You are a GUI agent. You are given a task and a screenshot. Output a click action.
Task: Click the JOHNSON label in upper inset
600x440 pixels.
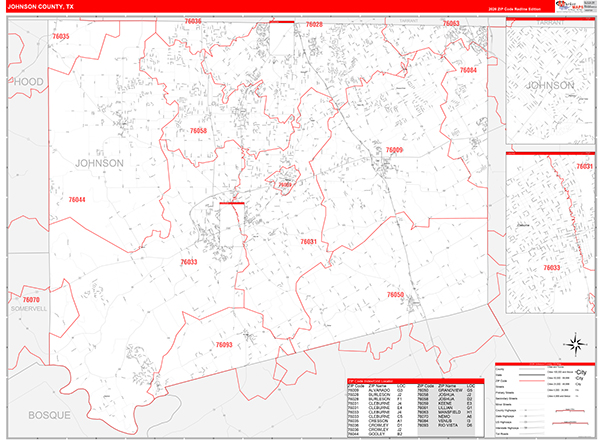tap(550, 85)
